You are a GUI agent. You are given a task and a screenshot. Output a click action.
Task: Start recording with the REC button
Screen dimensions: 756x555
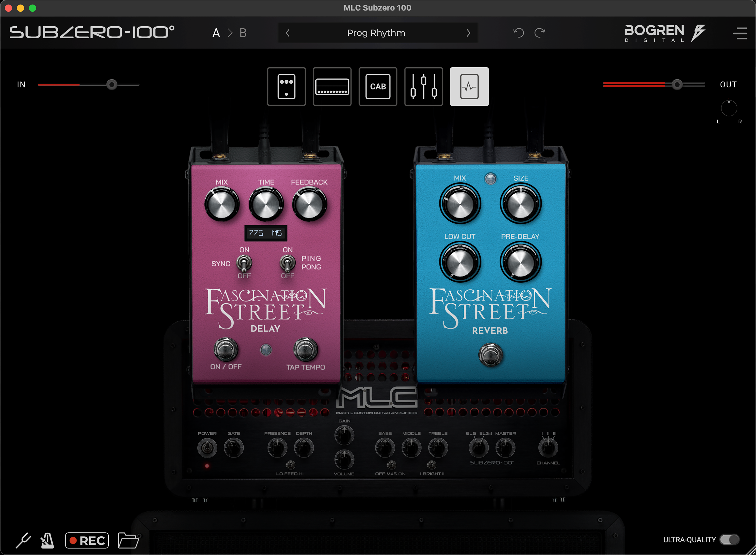[87, 540]
